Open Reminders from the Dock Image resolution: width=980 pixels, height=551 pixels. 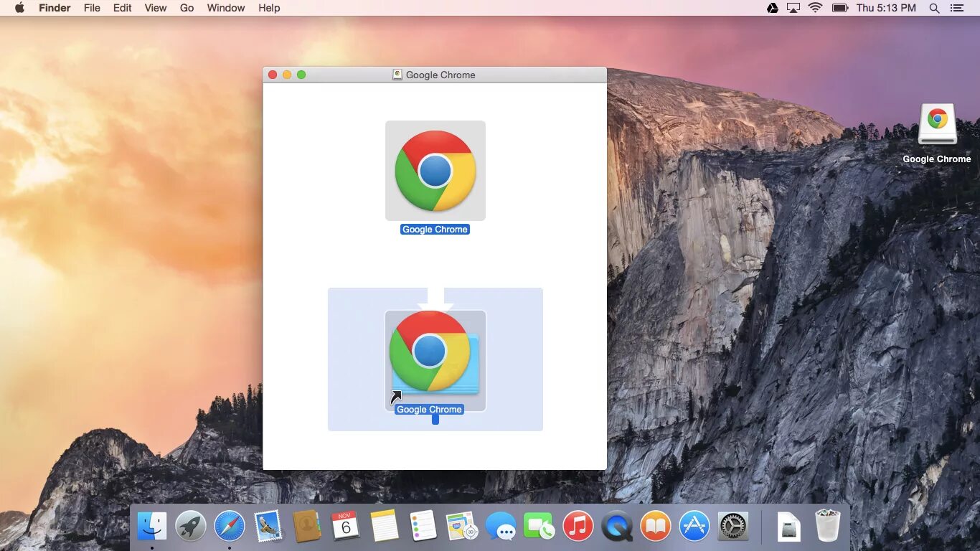423,527
